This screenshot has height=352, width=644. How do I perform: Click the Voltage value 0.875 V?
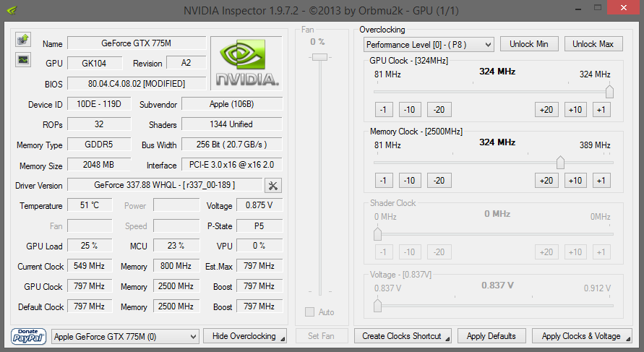pyautogui.click(x=259, y=205)
